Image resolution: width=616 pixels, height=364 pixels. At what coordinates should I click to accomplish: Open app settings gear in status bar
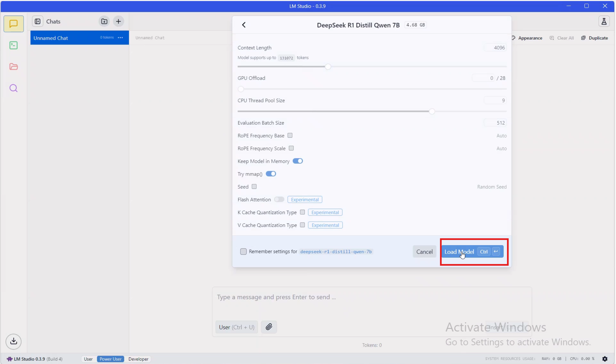[605, 359]
